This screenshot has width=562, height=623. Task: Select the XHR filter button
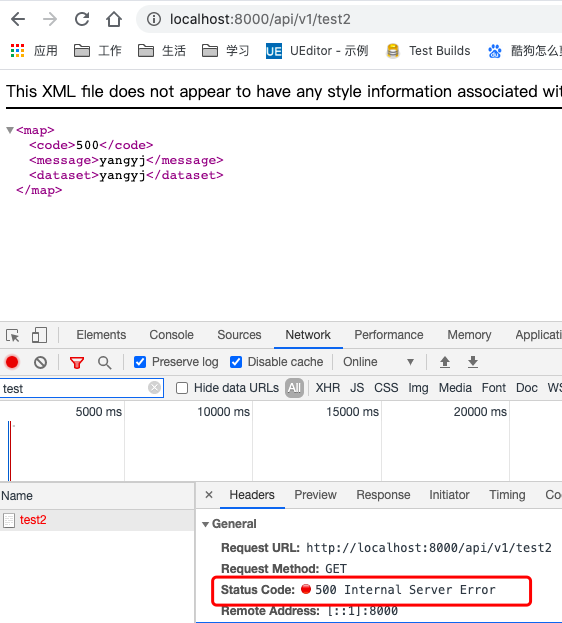click(x=328, y=388)
